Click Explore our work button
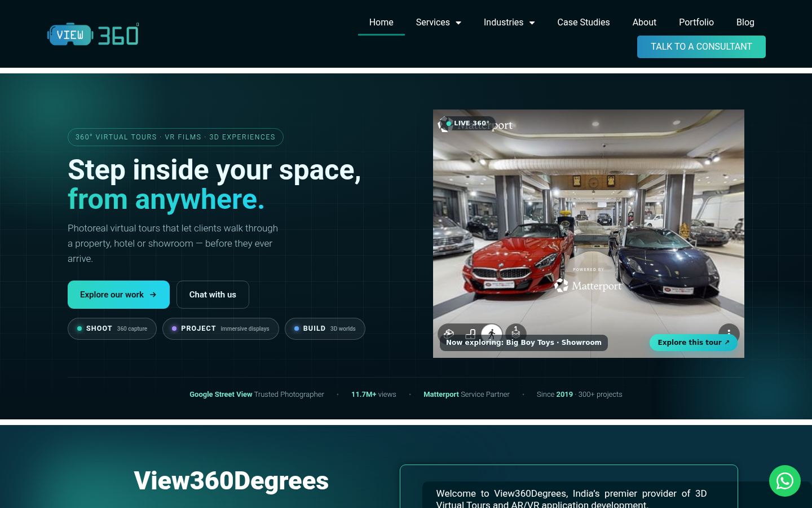Image resolution: width=812 pixels, height=508 pixels. (x=118, y=295)
